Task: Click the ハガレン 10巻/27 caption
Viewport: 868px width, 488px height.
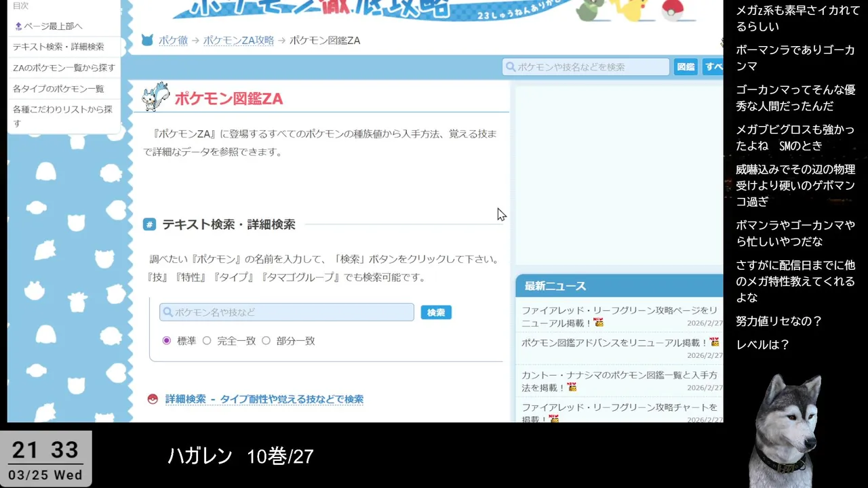Action: (x=241, y=456)
